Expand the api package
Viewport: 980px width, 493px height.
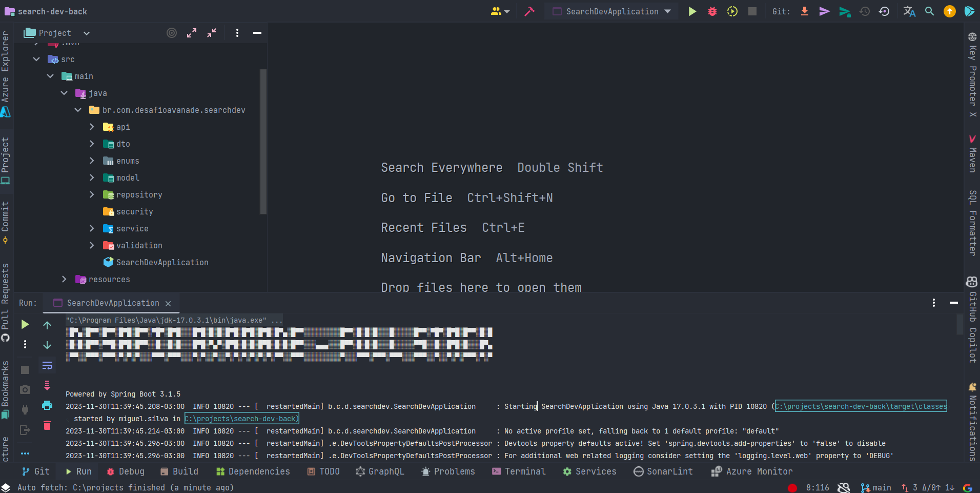pyautogui.click(x=92, y=127)
